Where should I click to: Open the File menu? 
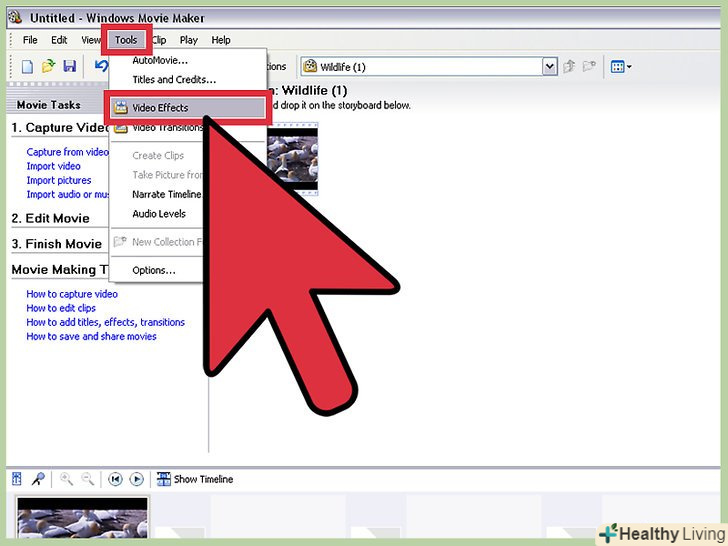point(30,40)
